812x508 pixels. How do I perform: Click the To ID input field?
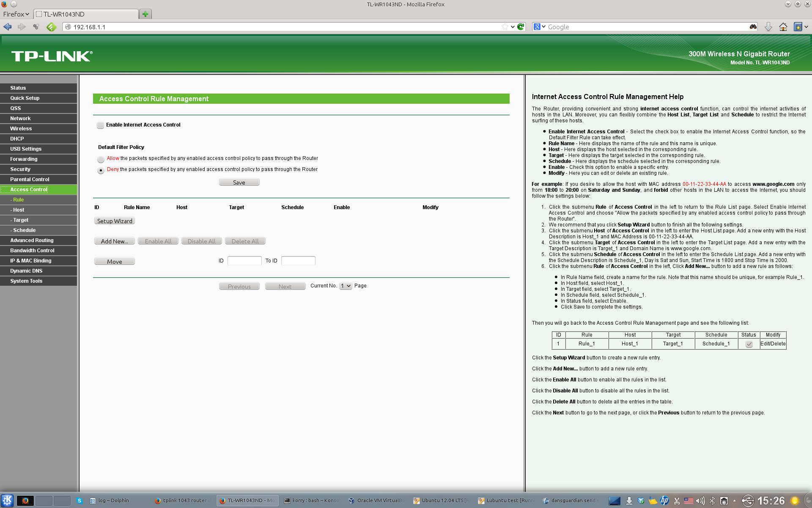click(x=298, y=261)
